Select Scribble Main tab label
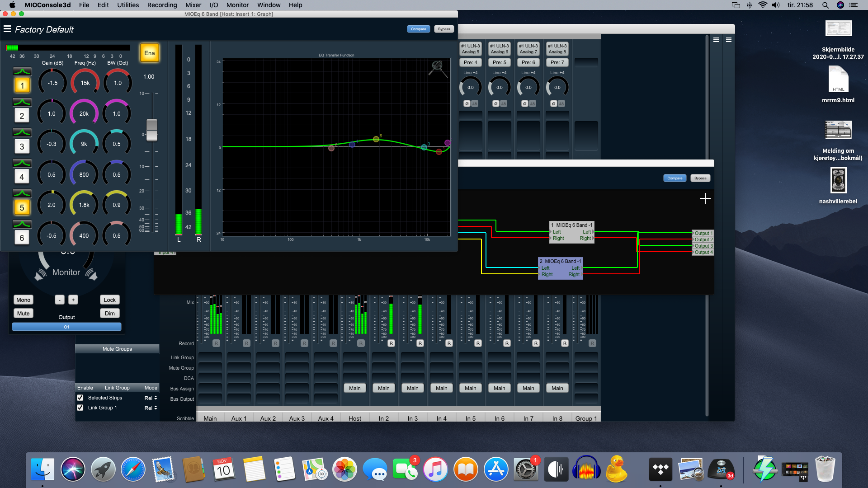This screenshot has width=868, height=488. coord(210,418)
